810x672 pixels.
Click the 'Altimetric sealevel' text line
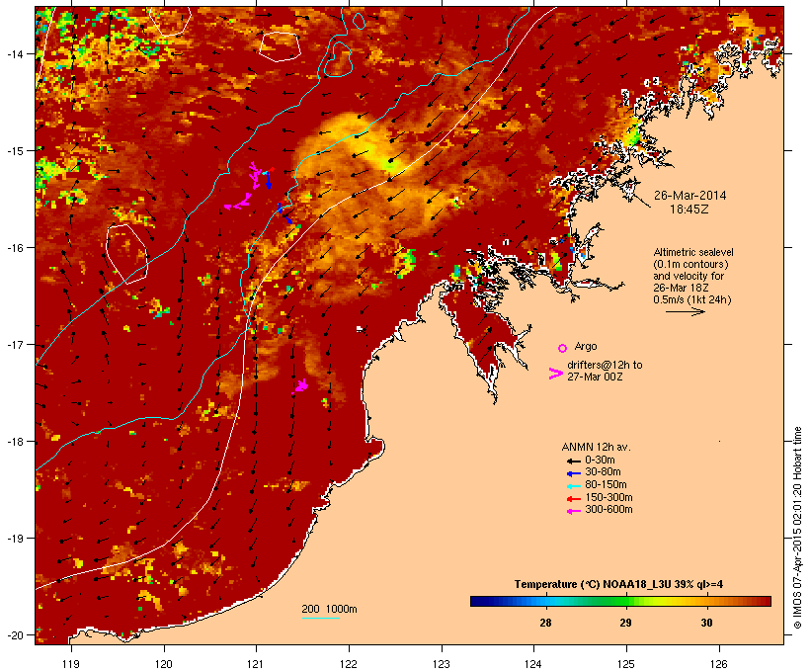point(693,252)
